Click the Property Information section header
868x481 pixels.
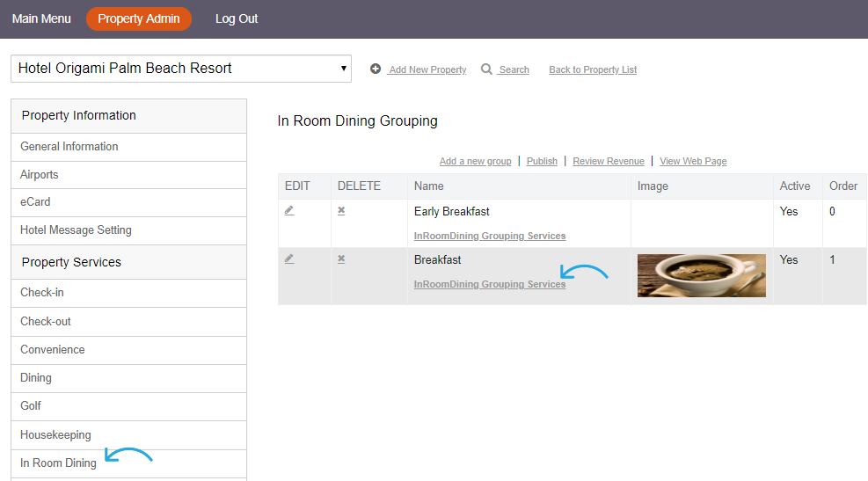(128, 116)
